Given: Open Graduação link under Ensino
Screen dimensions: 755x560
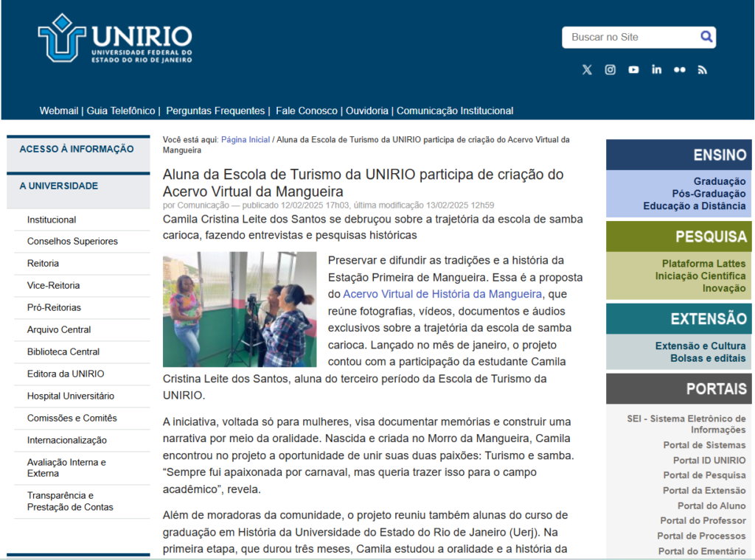Looking at the screenshot, I should coord(720,181).
